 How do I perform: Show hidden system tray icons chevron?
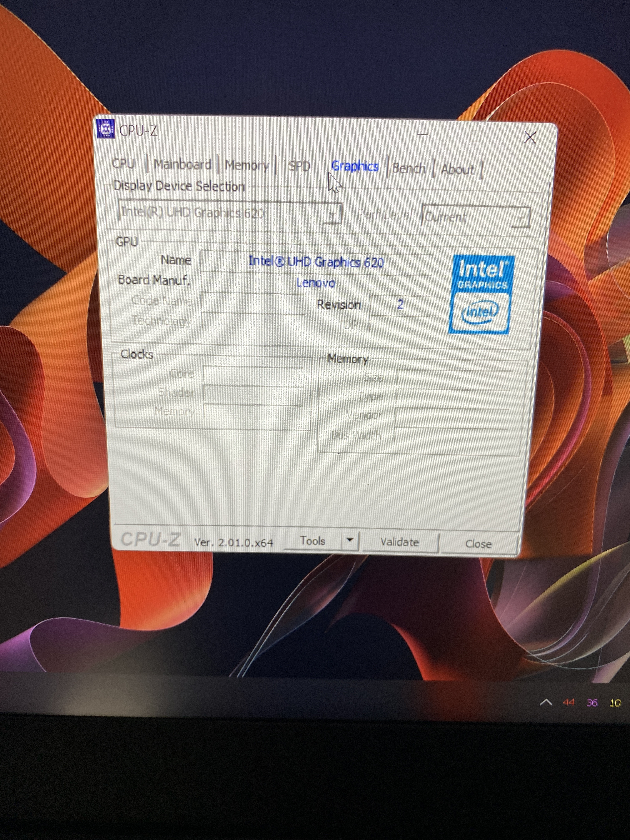click(x=546, y=702)
